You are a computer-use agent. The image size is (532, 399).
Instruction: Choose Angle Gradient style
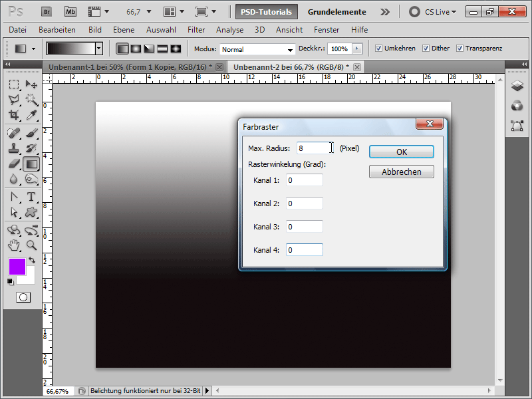pos(149,49)
